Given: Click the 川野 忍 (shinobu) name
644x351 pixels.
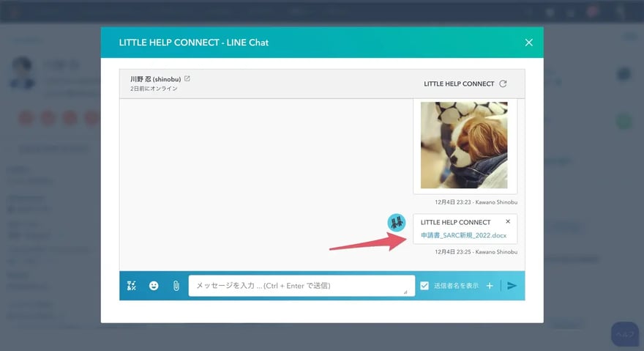Looking at the screenshot, I should pyautogui.click(x=156, y=79).
